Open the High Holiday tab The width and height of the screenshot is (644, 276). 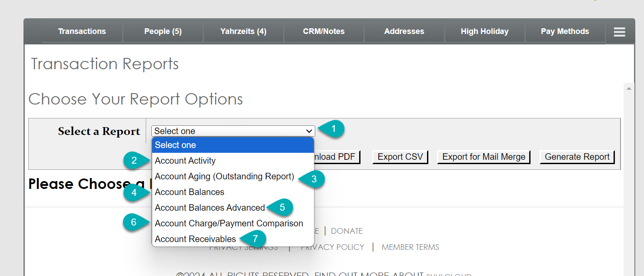[x=484, y=31]
